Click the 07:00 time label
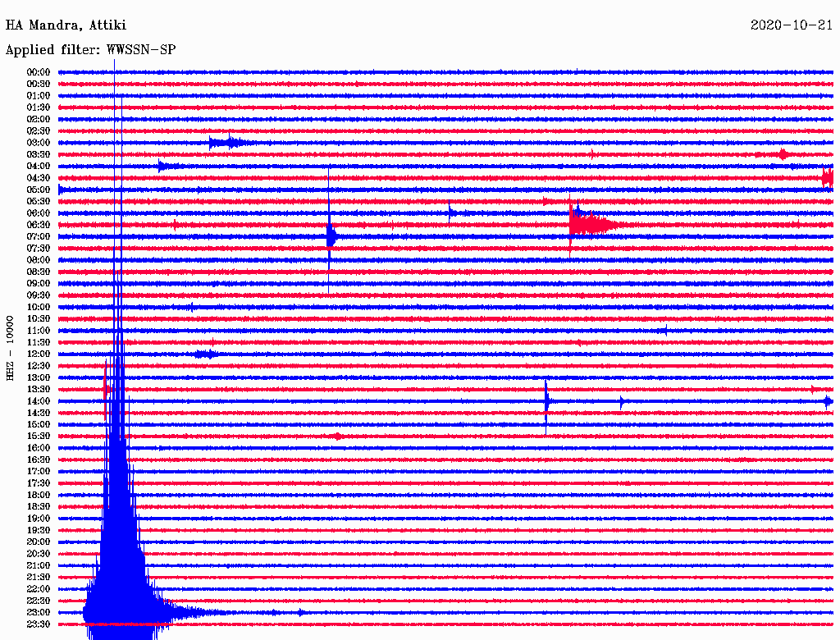The image size is (840, 640). point(39,236)
